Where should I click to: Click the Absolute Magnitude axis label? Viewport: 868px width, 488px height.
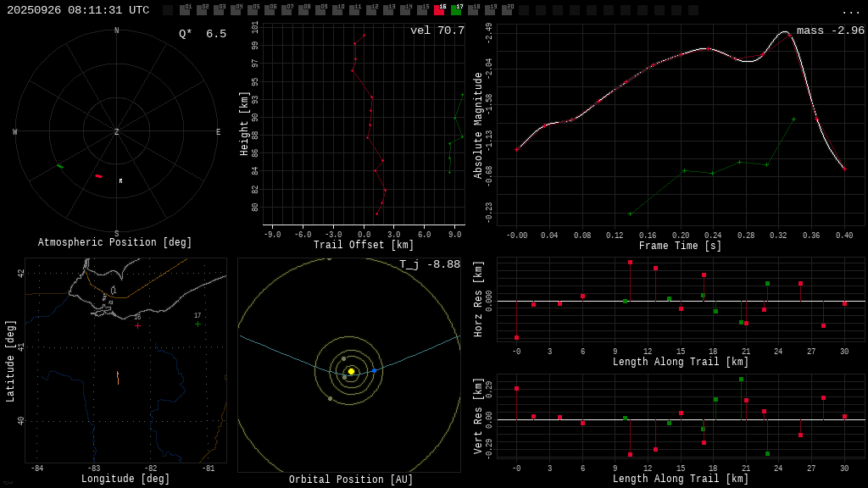[x=478, y=125]
